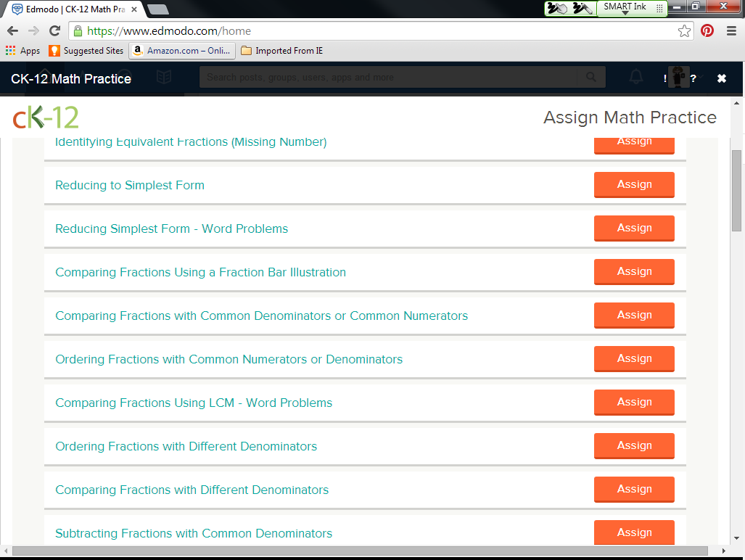
Task: Open the user profile avatar menu
Action: point(678,77)
